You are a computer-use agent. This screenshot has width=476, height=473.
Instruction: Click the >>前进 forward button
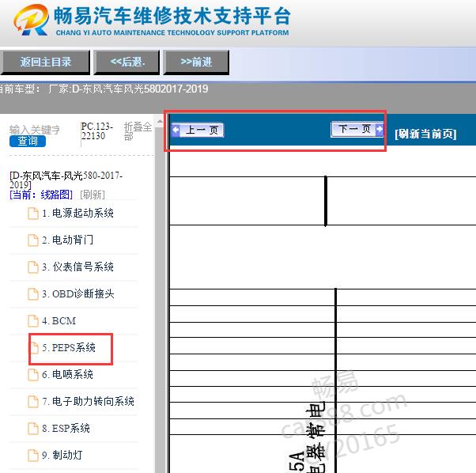point(196,62)
